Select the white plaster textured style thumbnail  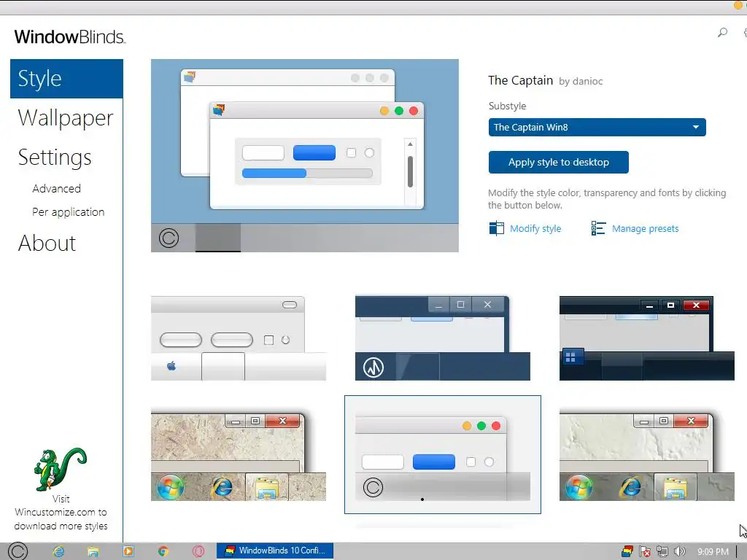646,457
